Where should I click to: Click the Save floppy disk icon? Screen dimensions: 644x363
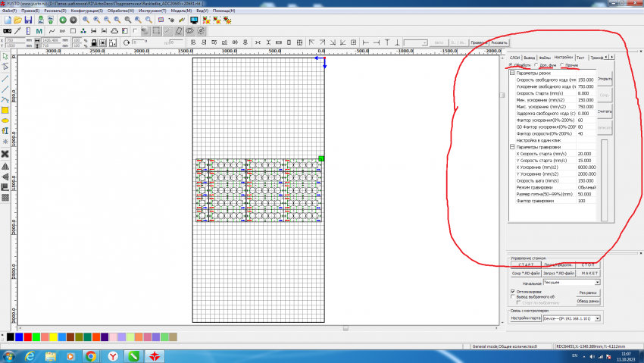28,20
